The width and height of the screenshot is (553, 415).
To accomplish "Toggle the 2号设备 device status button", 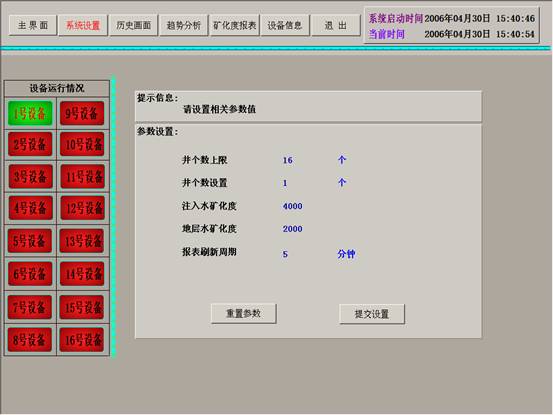I will point(30,144).
